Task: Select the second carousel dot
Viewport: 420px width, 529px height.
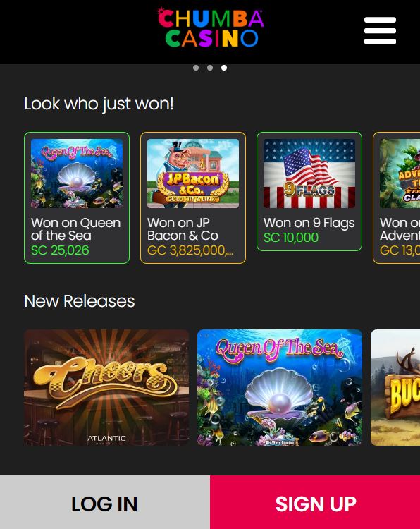Action: coord(210,68)
